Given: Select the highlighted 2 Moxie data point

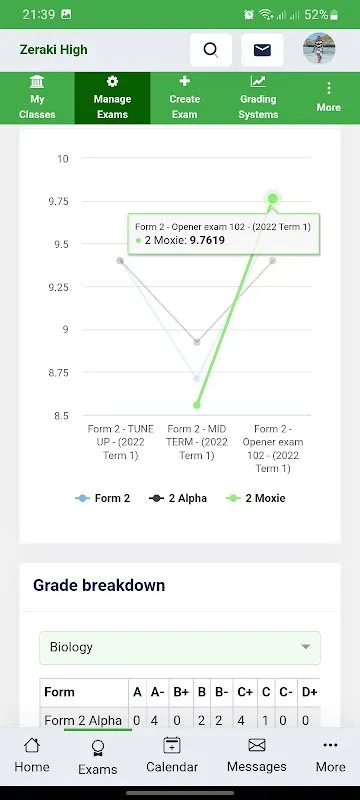Looking at the screenshot, I should coord(273,198).
